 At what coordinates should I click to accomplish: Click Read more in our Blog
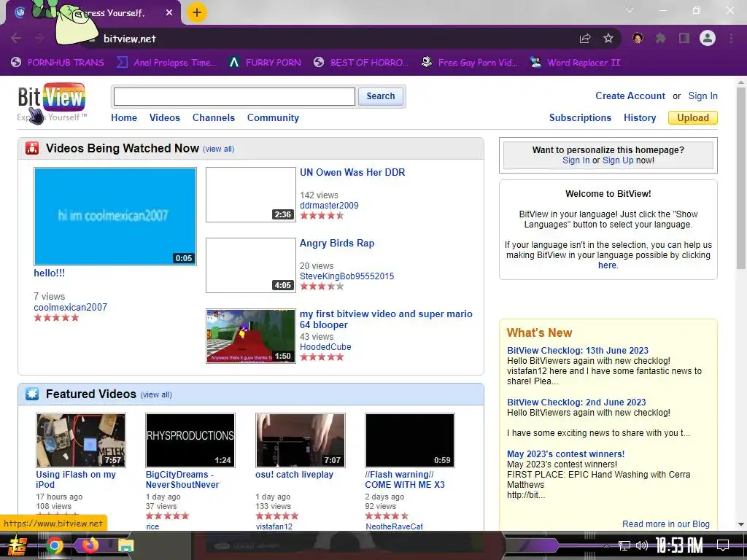[665, 524]
